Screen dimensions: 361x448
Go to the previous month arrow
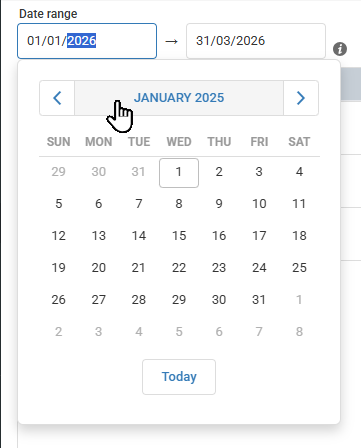point(57,98)
